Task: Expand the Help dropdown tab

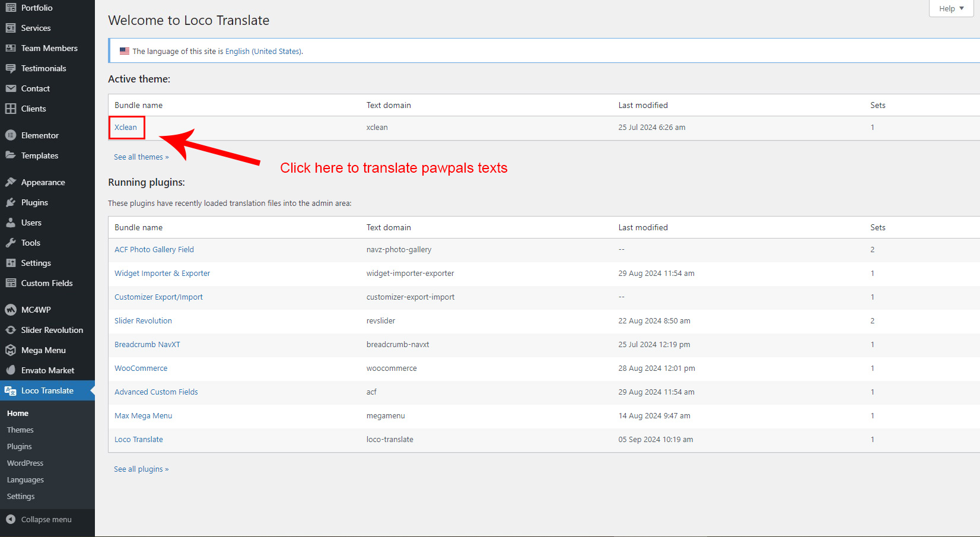Action: click(x=951, y=8)
